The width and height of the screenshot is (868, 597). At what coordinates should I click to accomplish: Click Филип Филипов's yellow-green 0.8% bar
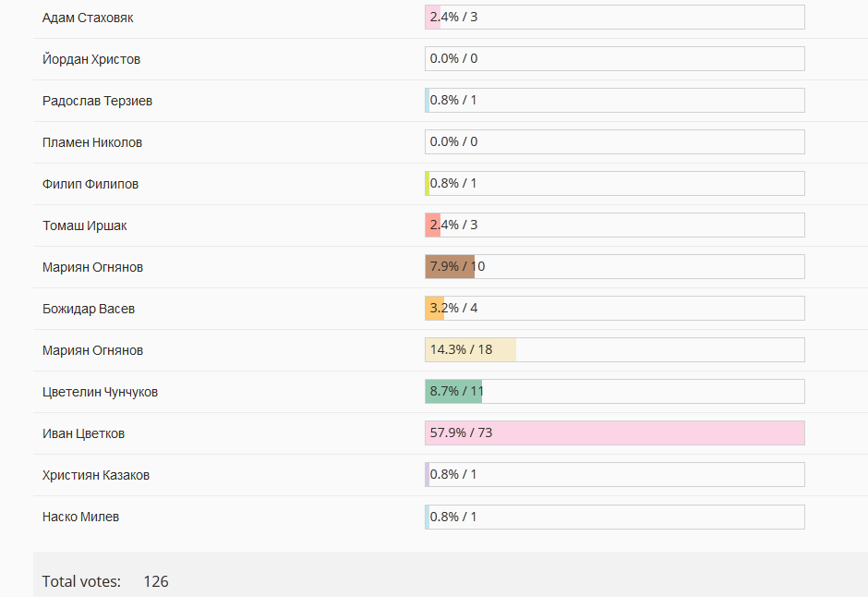tap(428, 183)
